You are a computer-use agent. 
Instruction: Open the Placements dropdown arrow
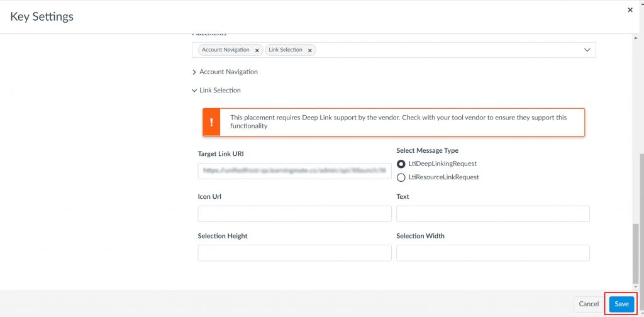point(587,50)
